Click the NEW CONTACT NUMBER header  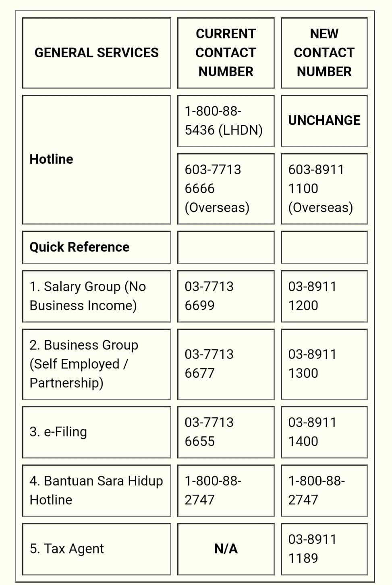324,53
